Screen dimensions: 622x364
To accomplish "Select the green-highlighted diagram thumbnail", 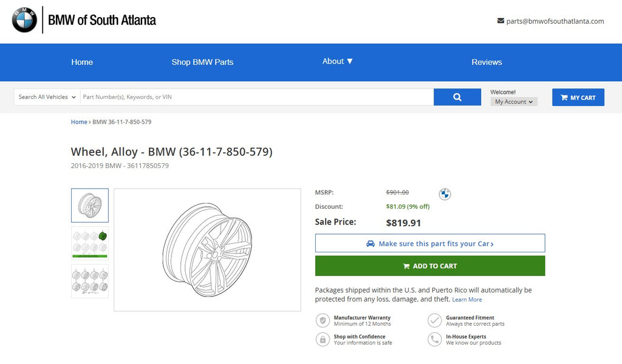I will click(x=90, y=243).
